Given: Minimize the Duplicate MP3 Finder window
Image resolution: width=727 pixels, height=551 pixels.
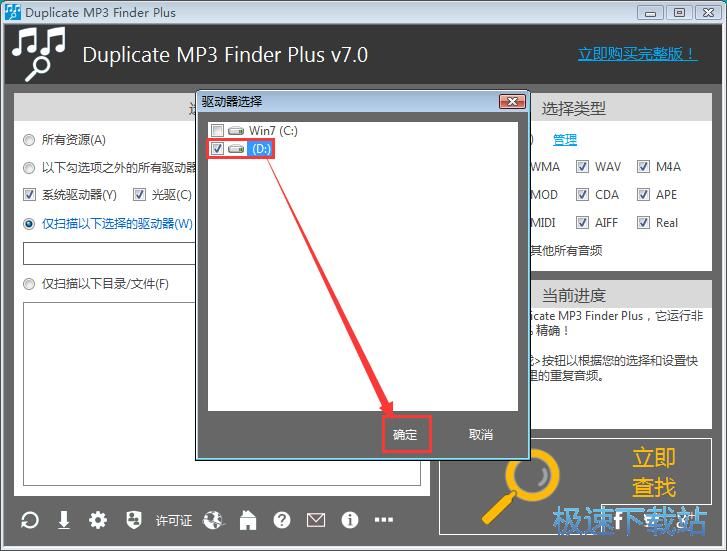Looking at the screenshot, I should pyautogui.click(x=650, y=13).
